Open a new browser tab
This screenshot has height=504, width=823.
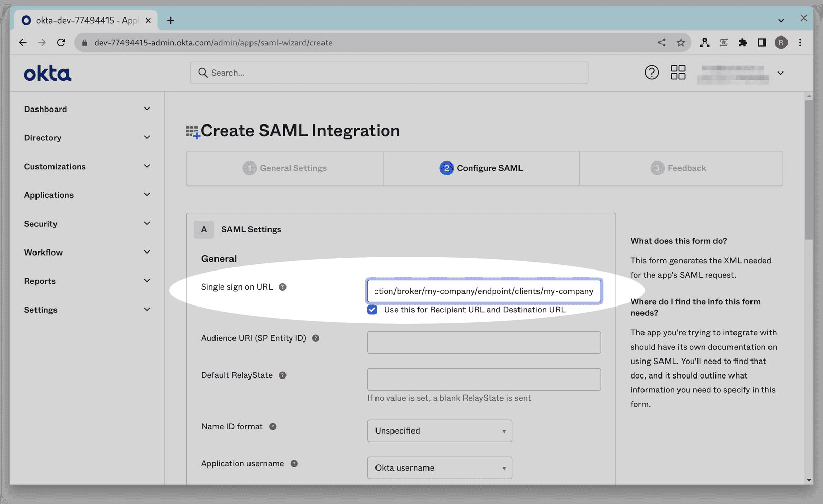tap(171, 21)
